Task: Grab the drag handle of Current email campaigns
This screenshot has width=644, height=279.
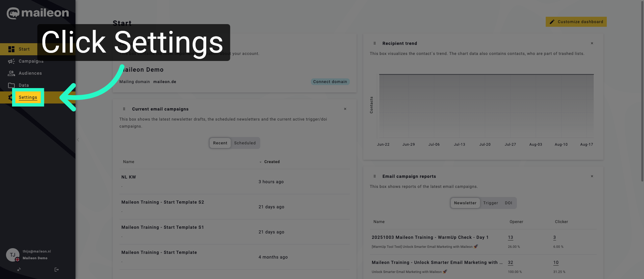Action: pos(124,109)
